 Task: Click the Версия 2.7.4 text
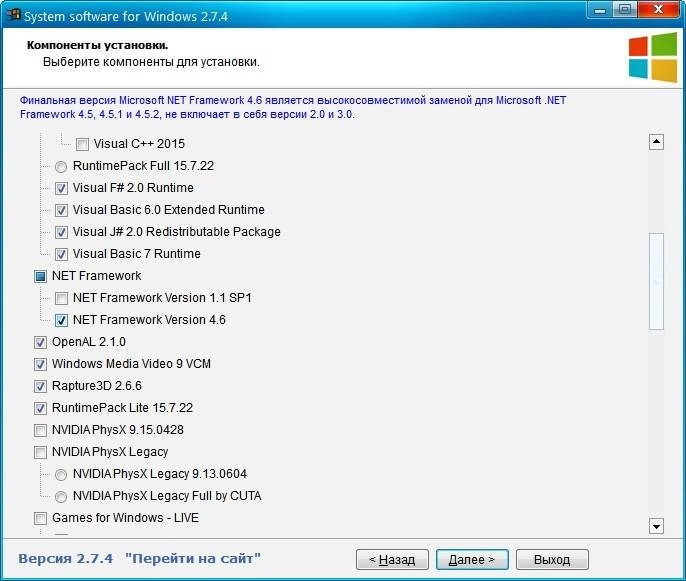[x=66, y=558]
